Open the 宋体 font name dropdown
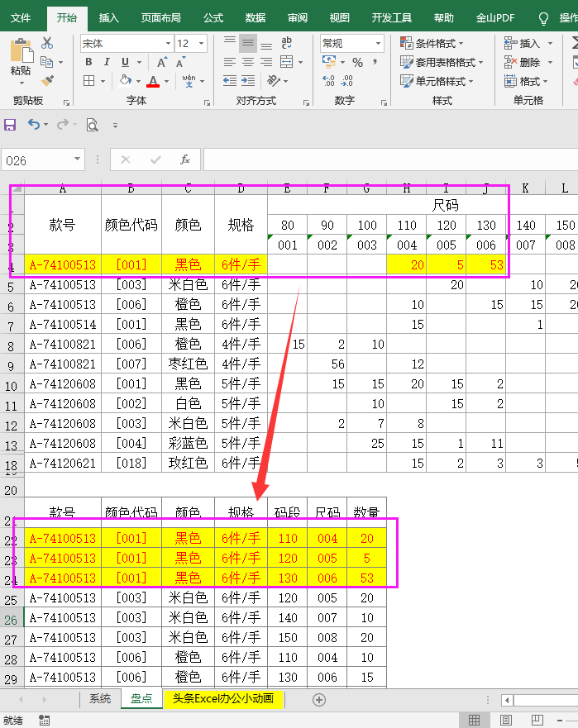This screenshot has height=728, width=578. (168, 44)
